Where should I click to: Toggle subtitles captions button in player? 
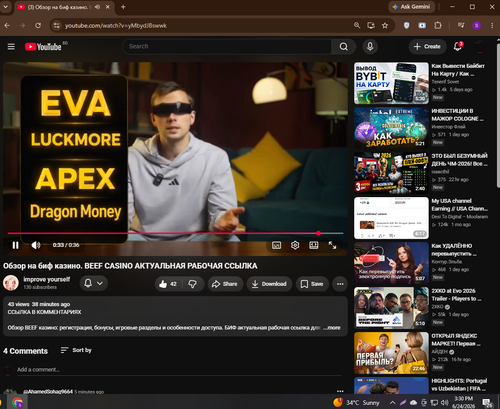coord(276,245)
